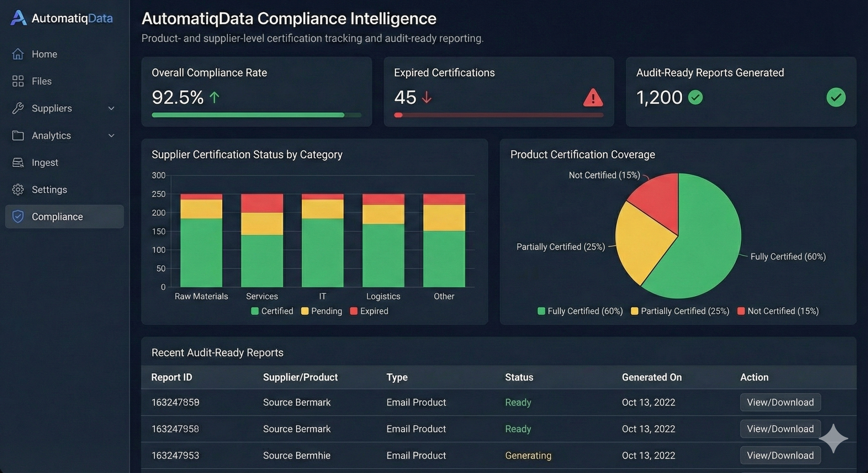Image resolution: width=868 pixels, height=473 pixels.
Task: Open View/Download for the Generating report
Action: tap(780, 455)
